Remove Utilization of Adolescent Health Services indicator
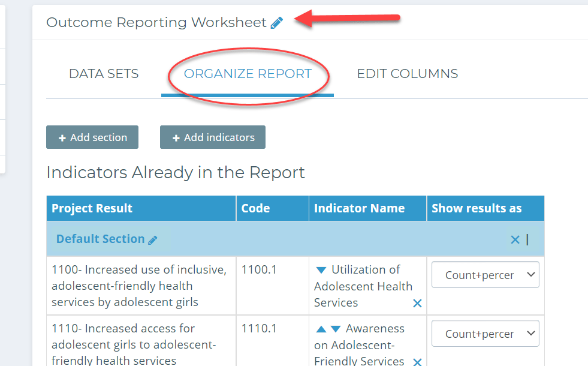 (417, 303)
